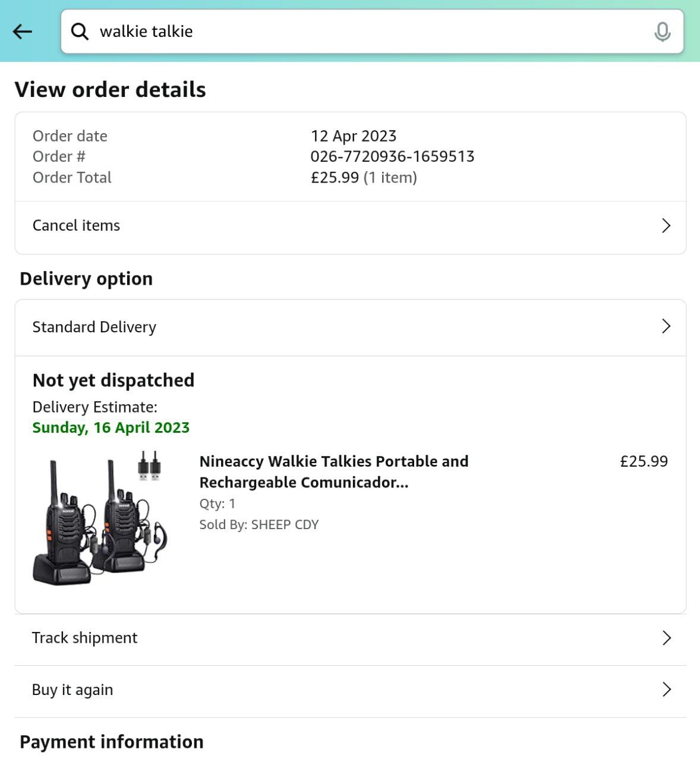Click the Payment information heading
Screen dimensions: 700x761
pyautogui.click(x=112, y=741)
